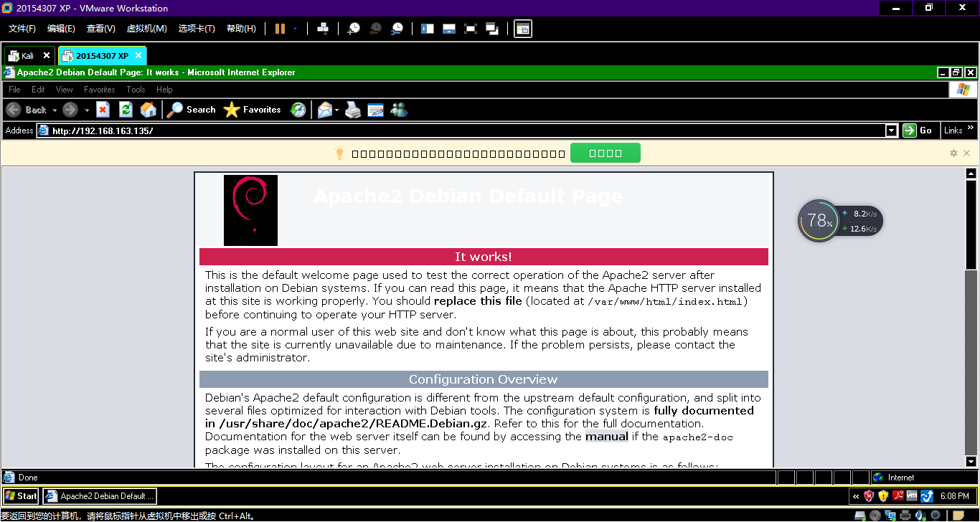Click the IE Stop loading icon

pos(103,110)
